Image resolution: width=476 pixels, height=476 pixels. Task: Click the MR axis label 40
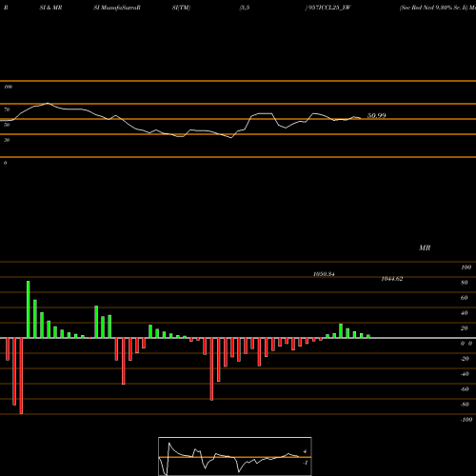465,313
